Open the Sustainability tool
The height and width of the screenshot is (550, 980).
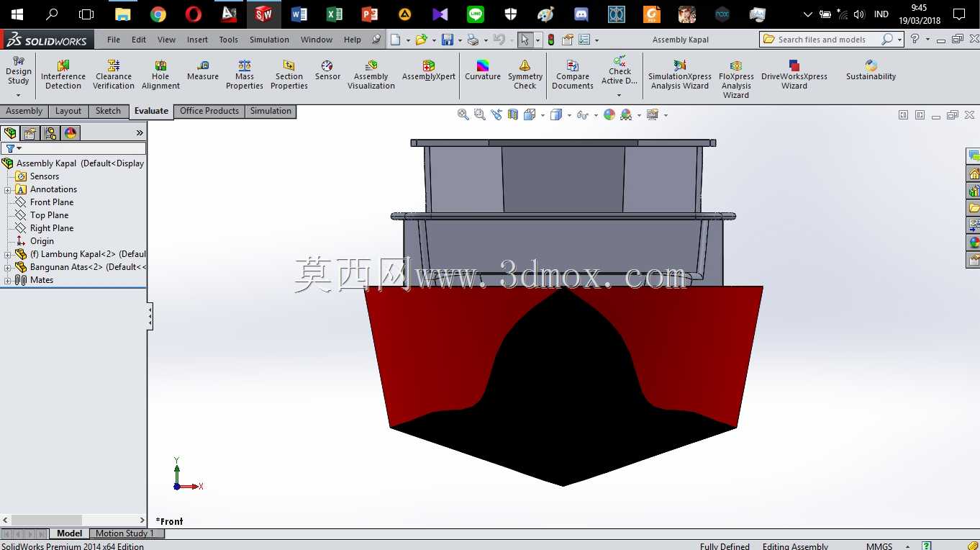[871, 71]
